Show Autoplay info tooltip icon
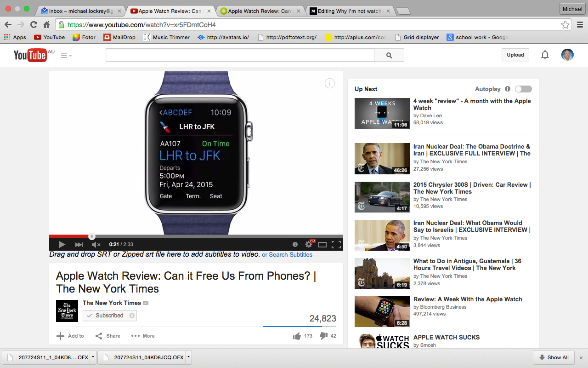588x368 pixels. point(508,89)
